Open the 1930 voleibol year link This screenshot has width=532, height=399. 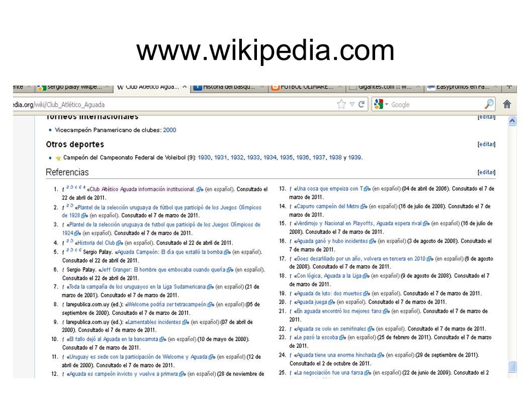pos(204,157)
